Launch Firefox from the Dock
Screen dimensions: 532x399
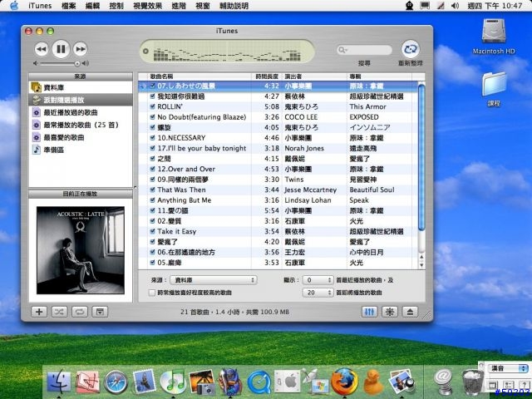pyautogui.click(x=344, y=382)
